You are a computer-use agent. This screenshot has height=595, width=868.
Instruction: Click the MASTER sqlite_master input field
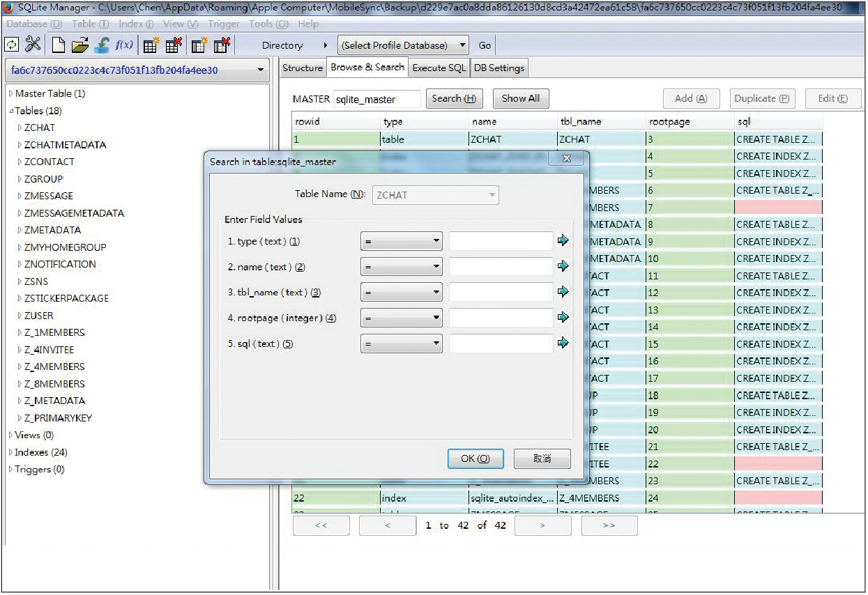click(377, 99)
